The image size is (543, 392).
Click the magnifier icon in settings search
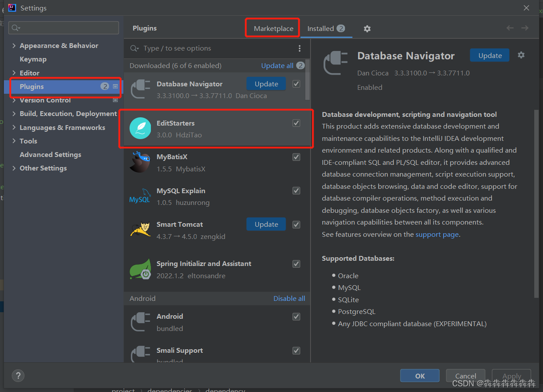pos(16,28)
